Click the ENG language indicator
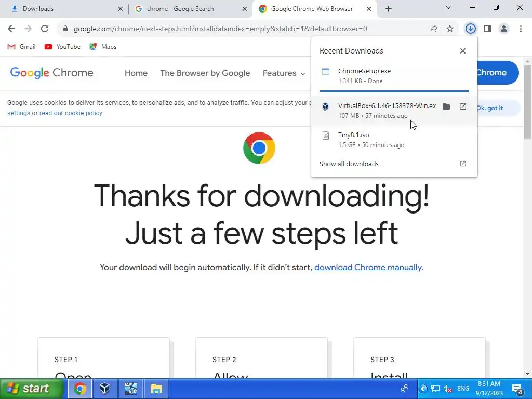Image resolution: width=532 pixels, height=399 pixels. coord(463,389)
